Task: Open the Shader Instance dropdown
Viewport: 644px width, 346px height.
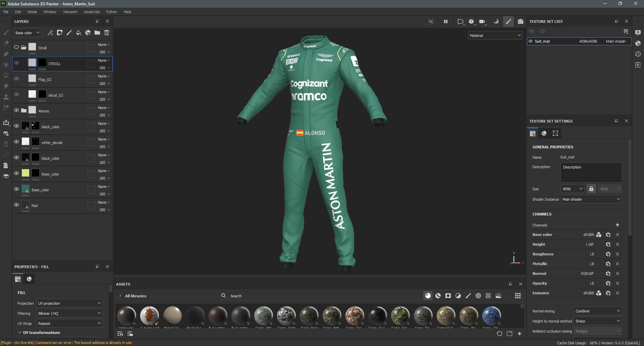Action: coord(591,199)
